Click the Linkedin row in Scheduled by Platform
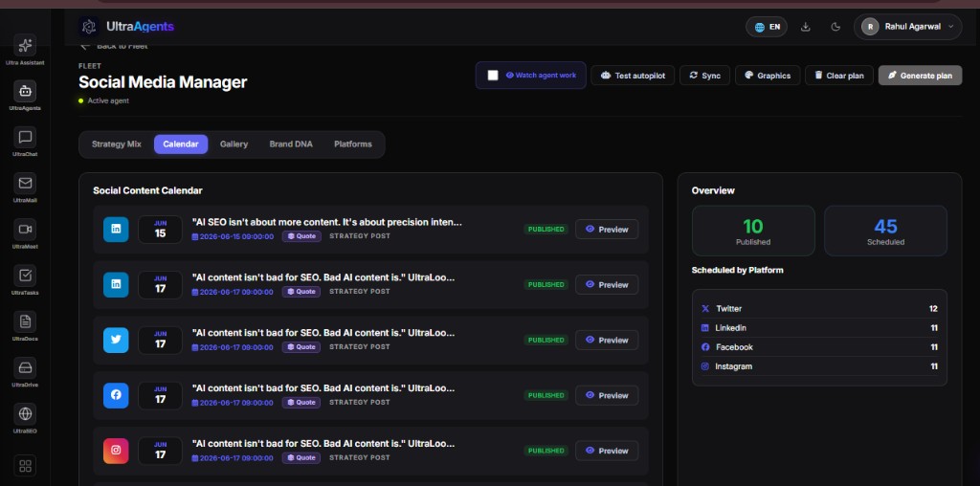 click(x=819, y=328)
